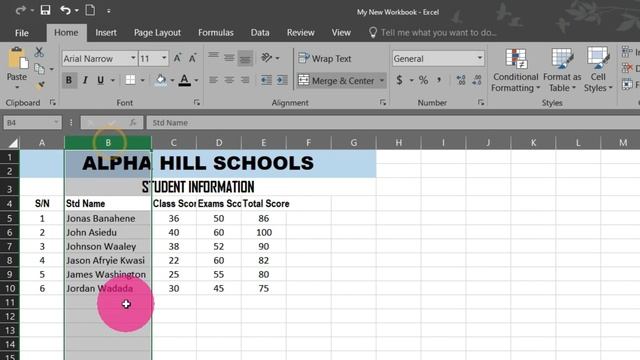
Task: Click cell containing Johnson Waaley
Action: point(108,246)
